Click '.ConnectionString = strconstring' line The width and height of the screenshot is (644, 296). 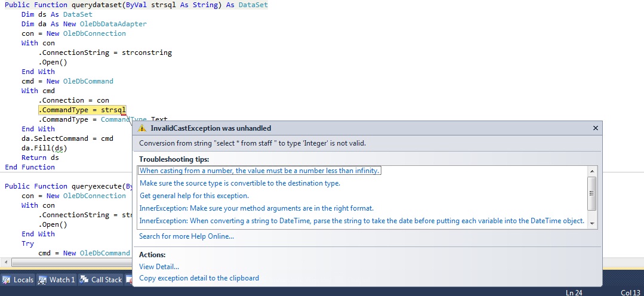(x=105, y=53)
